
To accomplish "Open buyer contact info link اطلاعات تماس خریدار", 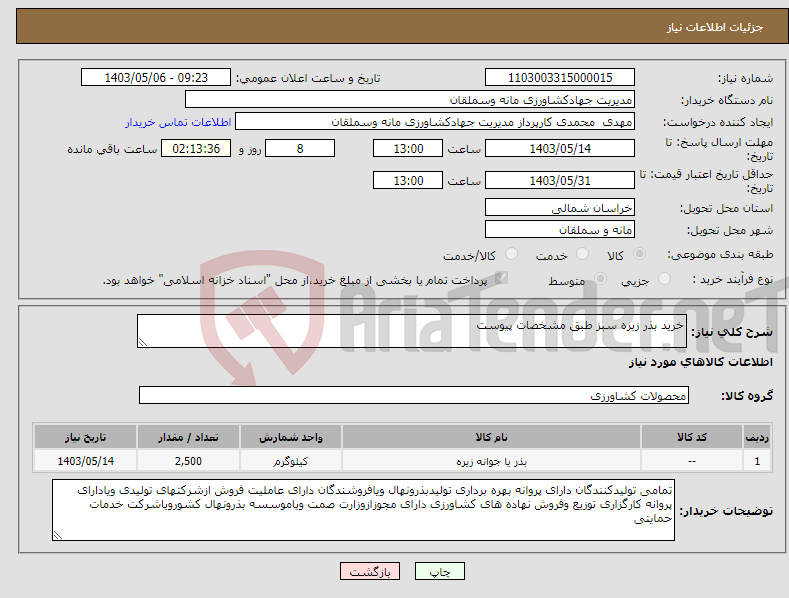I will pyautogui.click(x=178, y=122).
